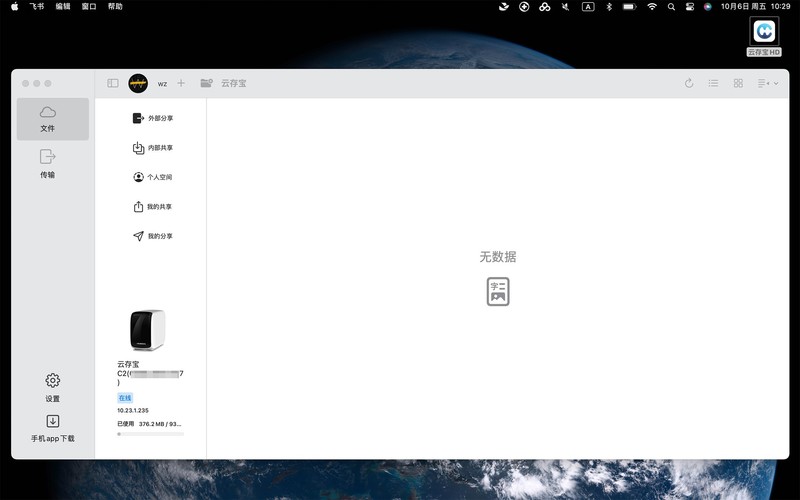Select 我的分享 paper plane item

tap(153, 236)
